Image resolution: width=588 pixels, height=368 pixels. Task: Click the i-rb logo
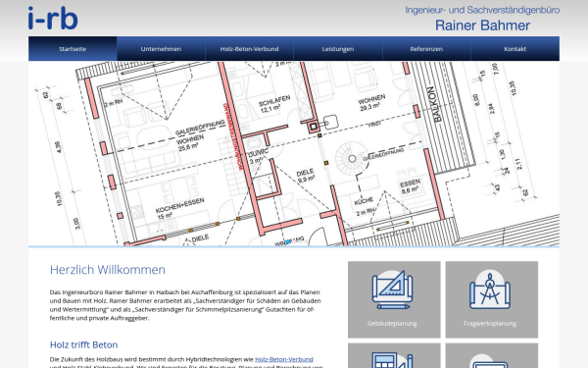coord(53,18)
